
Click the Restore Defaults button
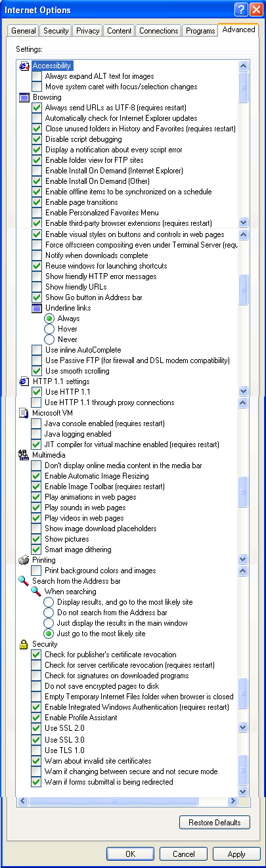coord(215,823)
